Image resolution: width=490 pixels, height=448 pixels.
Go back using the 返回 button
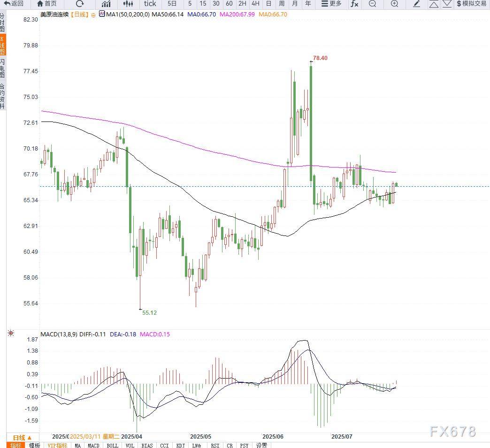14,4
